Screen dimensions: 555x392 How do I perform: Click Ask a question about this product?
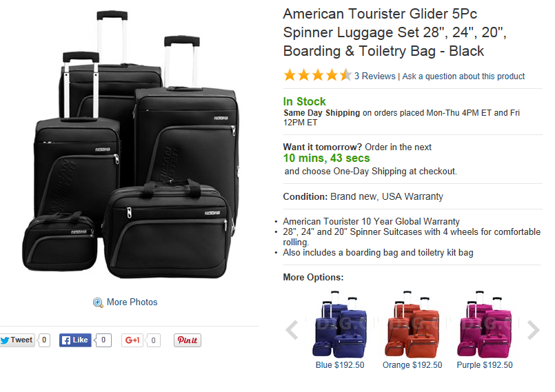tap(463, 76)
